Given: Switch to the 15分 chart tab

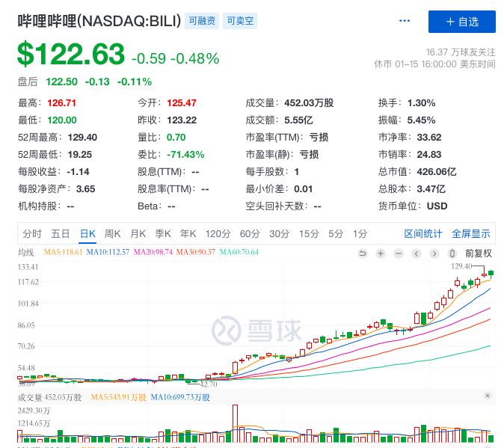Looking at the screenshot, I should tap(309, 233).
